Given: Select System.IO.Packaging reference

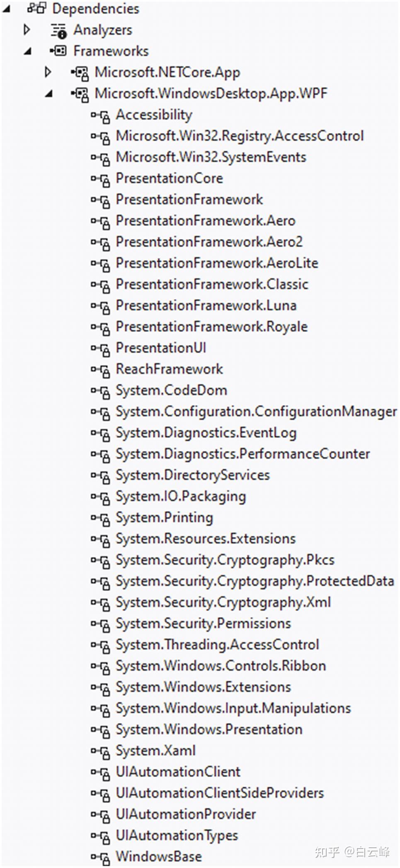Looking at the screenshot, I should pyautogui.click(x=181, y=496).
